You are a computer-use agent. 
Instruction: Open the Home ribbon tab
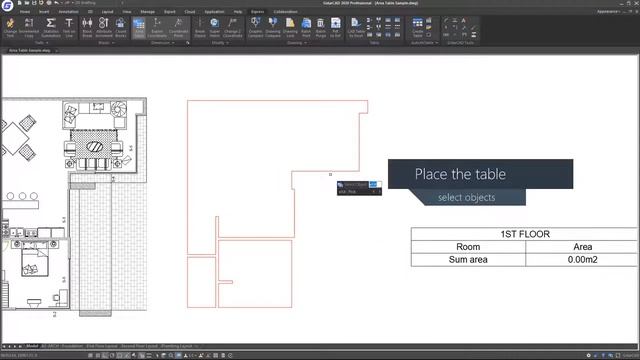tap(24, 11)
